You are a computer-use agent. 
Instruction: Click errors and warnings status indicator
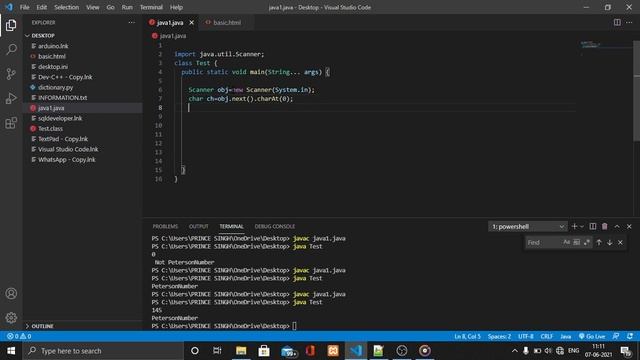click(19, 336)
